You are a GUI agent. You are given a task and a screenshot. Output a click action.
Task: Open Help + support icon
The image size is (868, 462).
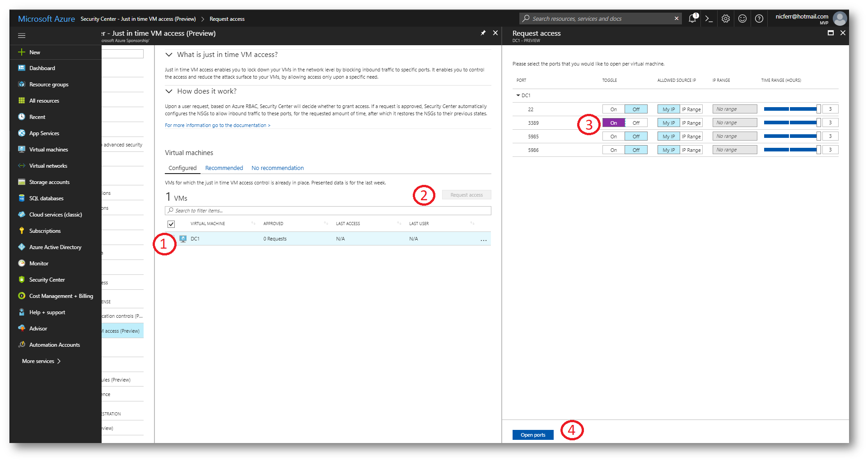pos(21,312)
